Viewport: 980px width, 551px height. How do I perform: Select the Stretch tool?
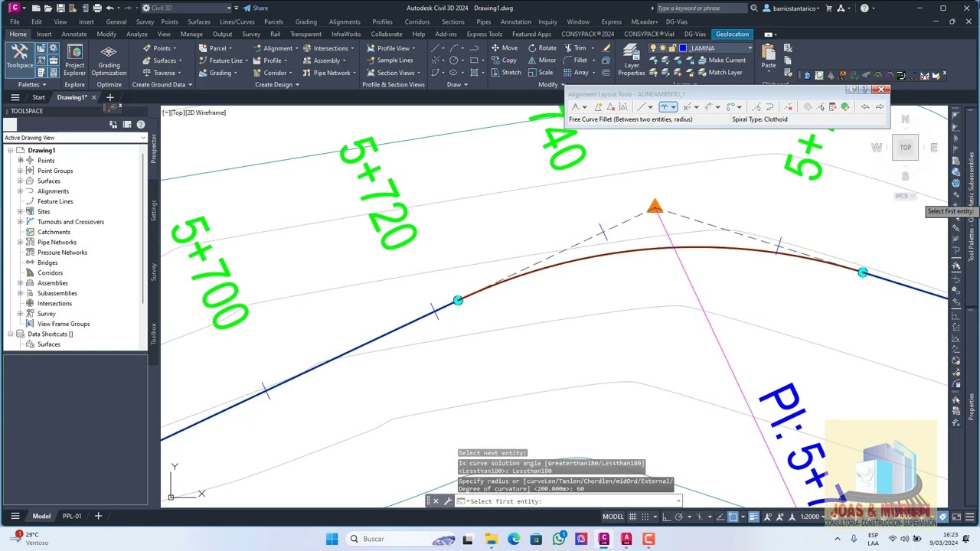(x=506, y=73)
